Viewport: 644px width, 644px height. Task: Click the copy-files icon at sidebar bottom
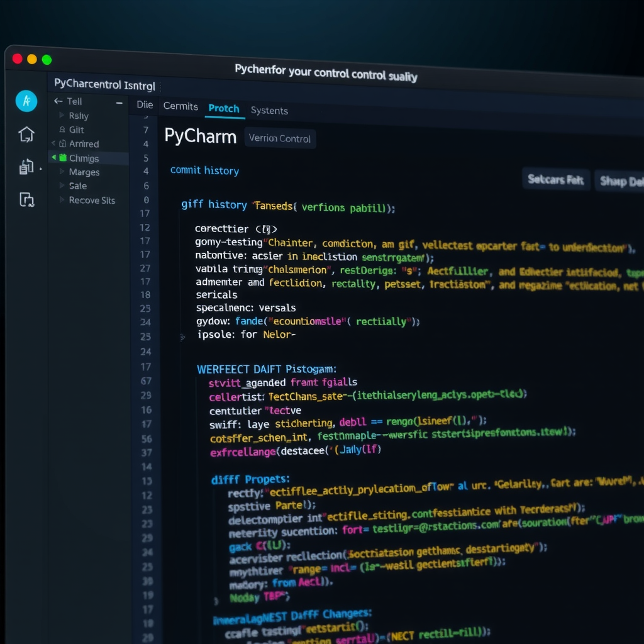click(x=26, y=197)
